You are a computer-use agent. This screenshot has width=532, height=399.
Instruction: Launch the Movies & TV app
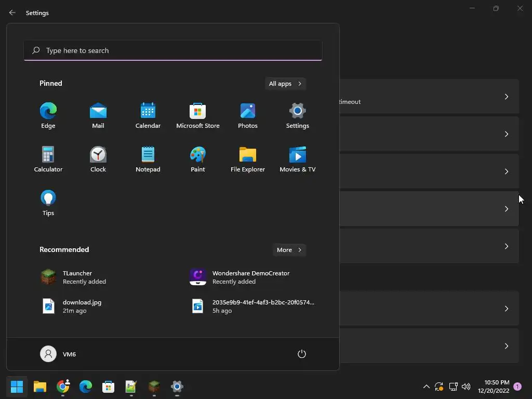click(x=298, y=159)
